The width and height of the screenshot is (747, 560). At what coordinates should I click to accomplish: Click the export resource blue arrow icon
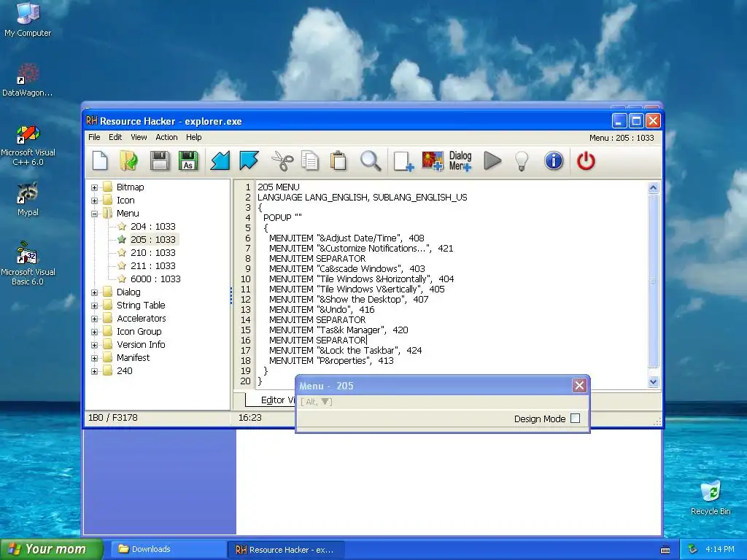(249, 160)
